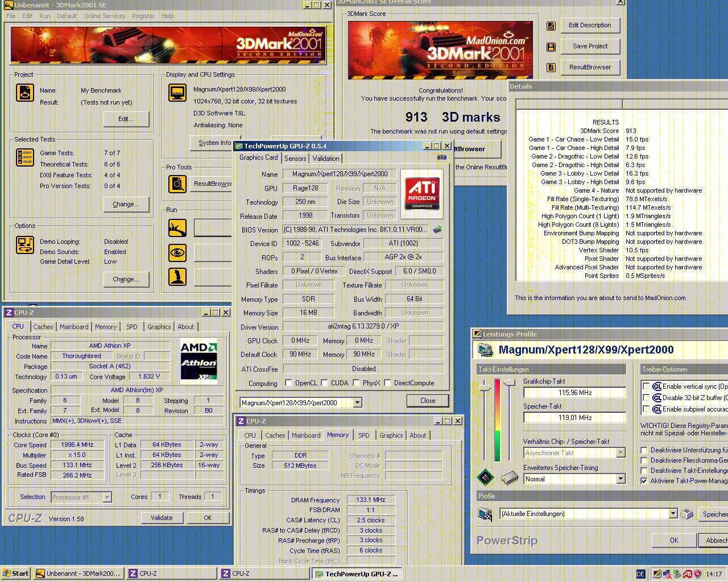The image size is (728, 582).
Task: Click the BIOS save chip icon in GPU-Z
Action: pyautogui.click(x=437, y=230)
